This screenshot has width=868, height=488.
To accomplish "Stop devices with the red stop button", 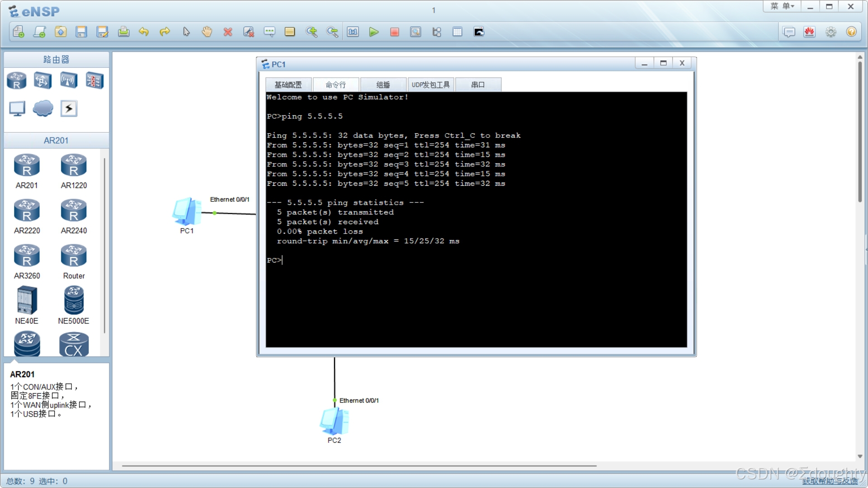I will 395,32.
